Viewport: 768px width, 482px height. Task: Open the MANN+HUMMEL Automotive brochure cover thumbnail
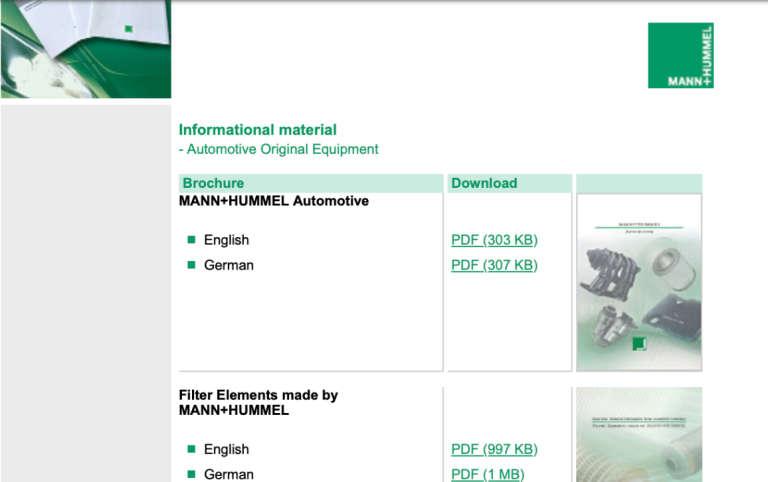pos(639,282)
